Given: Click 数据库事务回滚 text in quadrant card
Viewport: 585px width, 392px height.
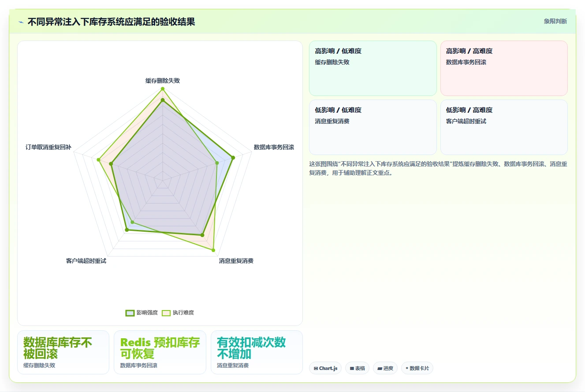Looking at the screenshot, I should (x=466, y=62).
